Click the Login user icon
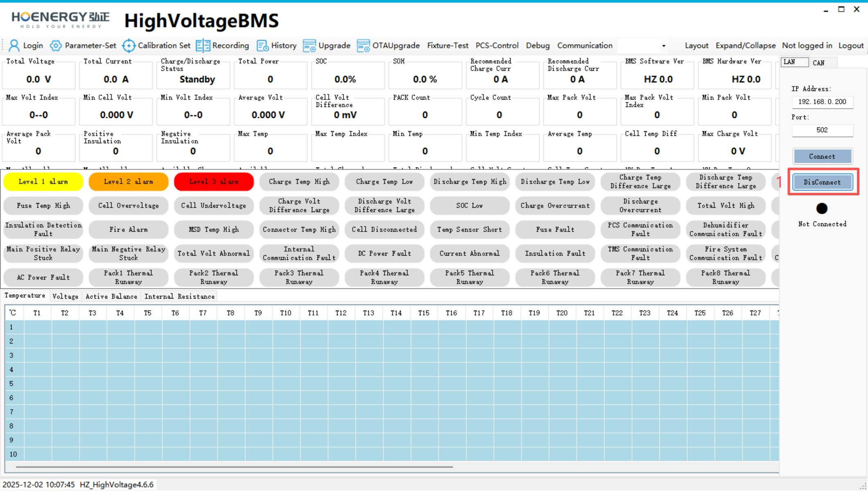 pos(14,45)
